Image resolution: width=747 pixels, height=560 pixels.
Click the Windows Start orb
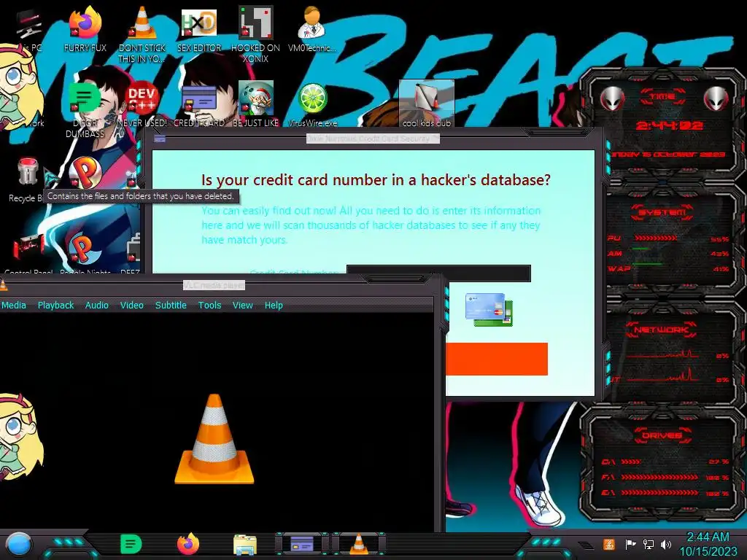tap(19, 544)
